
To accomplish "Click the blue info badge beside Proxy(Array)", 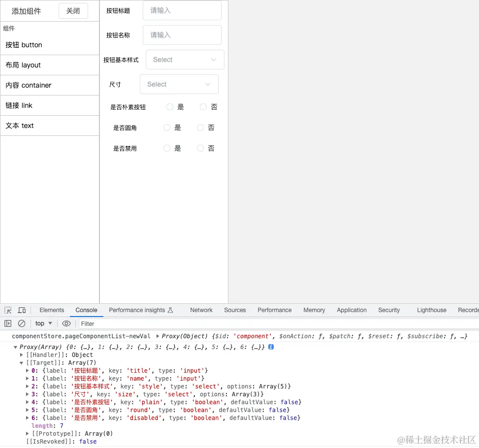I will pyautogui.click(x=271, y=347).
